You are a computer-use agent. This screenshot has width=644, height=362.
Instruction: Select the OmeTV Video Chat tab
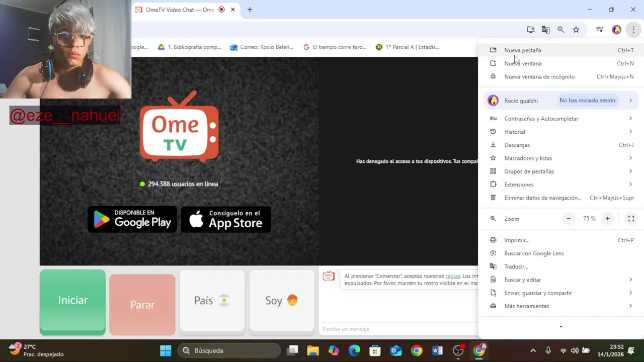coord(179,10)
